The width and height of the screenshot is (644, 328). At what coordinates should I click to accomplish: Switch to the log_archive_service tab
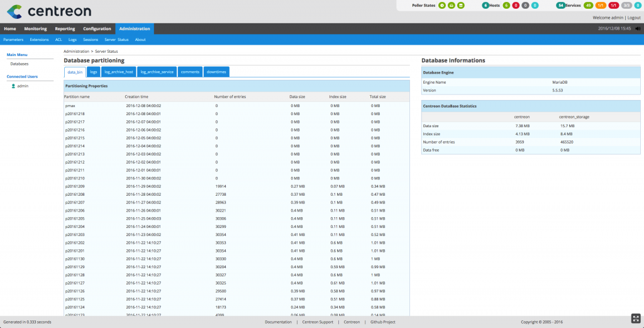pyautogui.click(x=157, y=72)
